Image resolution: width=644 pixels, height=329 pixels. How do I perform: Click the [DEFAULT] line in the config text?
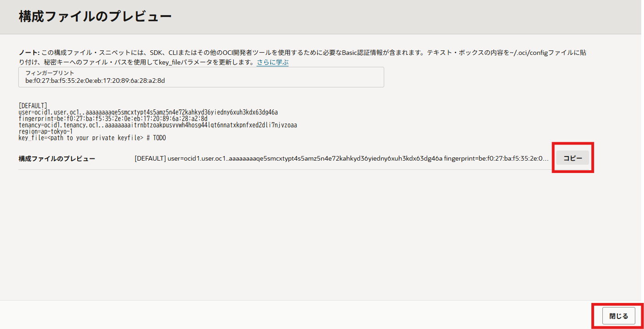[x=33, y=106]
